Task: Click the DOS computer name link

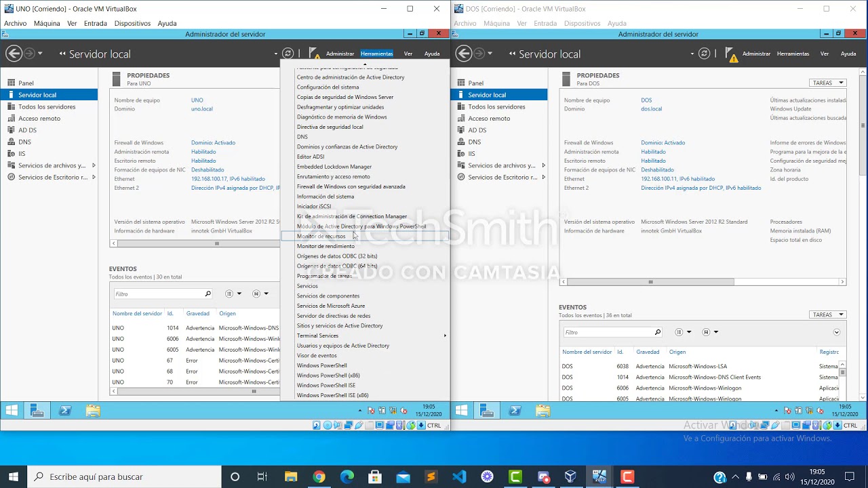Action: [x=646, y=100]
